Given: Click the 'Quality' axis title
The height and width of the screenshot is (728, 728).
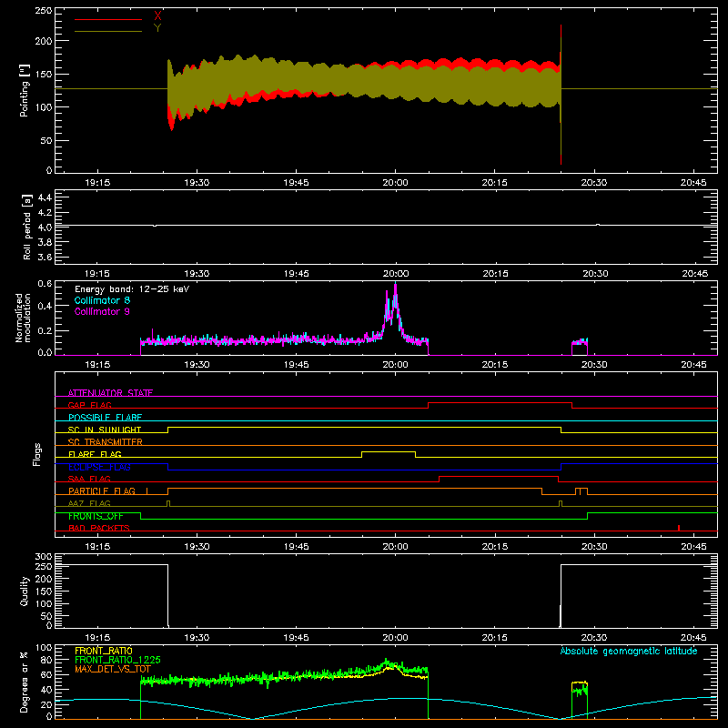Looking at the screenshot, I should (x=25, y=591).
